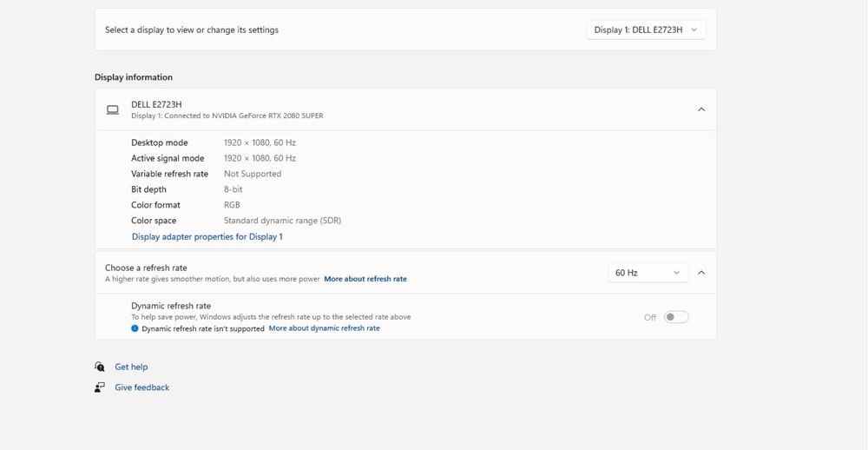Click the Standard dynamic range (SDR) value

pyautogui.click(x=282, y=221)
